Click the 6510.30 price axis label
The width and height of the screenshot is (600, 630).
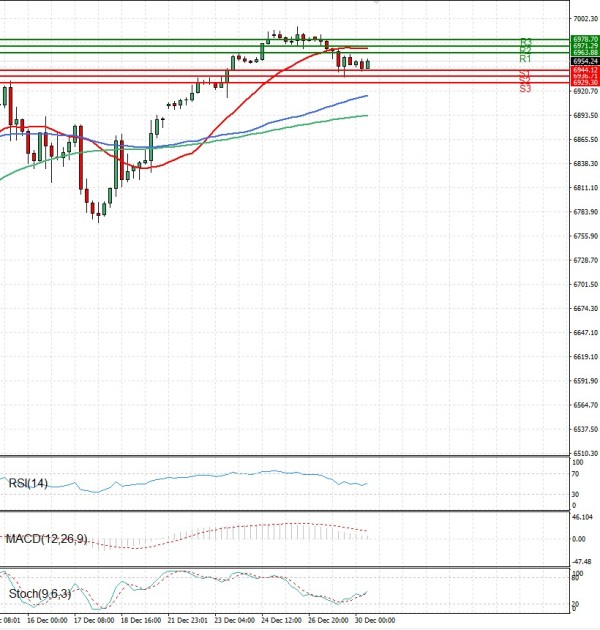[585, 452]
